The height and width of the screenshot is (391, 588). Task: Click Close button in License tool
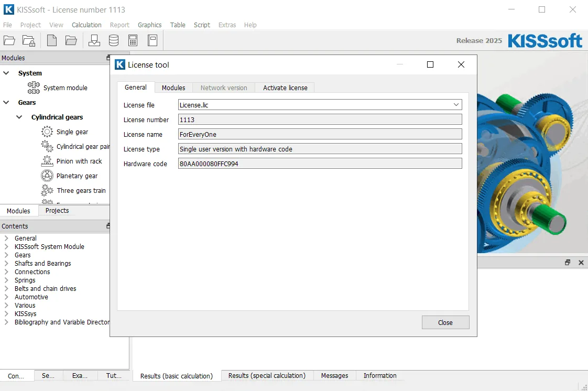point(445,322)
